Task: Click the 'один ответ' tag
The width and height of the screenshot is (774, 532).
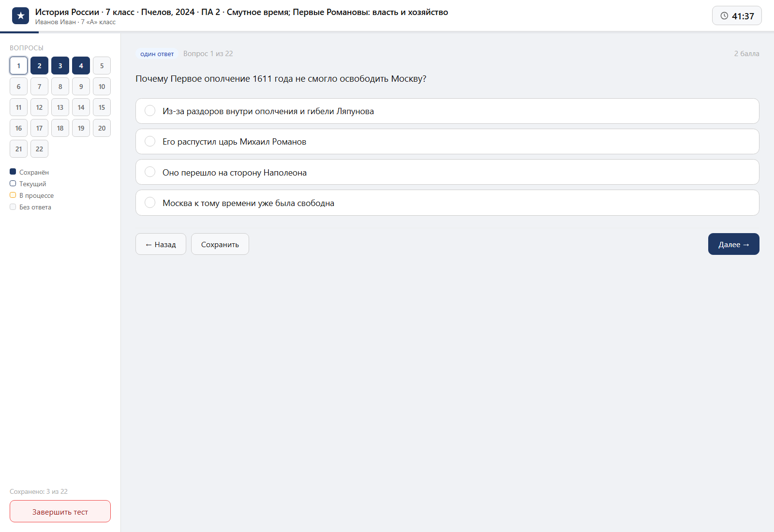Action: 157,54
